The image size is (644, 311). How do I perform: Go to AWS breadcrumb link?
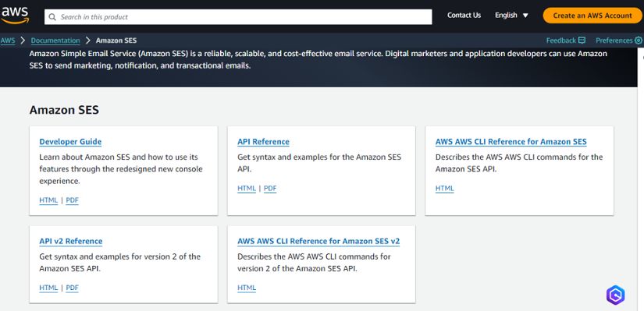tap(8, 41)
